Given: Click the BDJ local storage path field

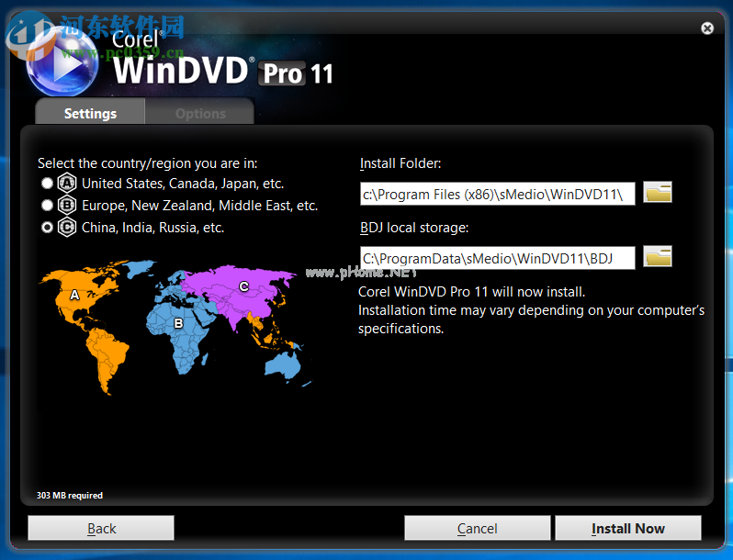Looking at the screenshot, I should point(498,258).
